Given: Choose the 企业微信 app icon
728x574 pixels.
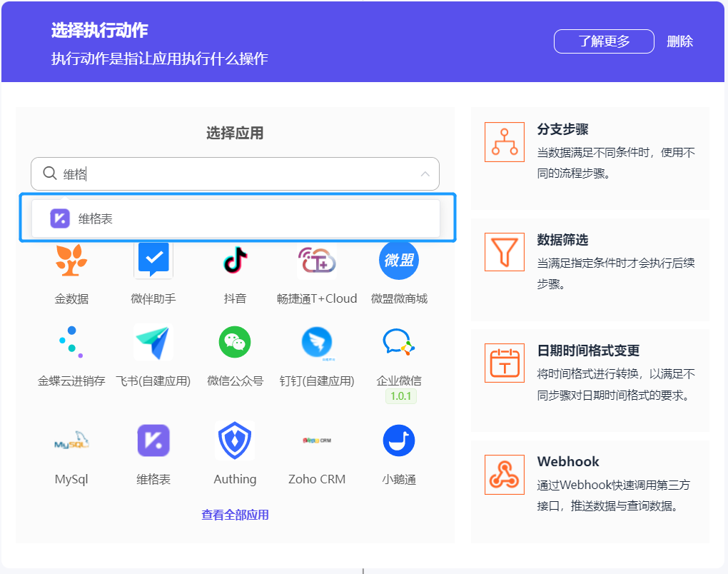Looking at the screenshot, I should click(x=399, y=342).
